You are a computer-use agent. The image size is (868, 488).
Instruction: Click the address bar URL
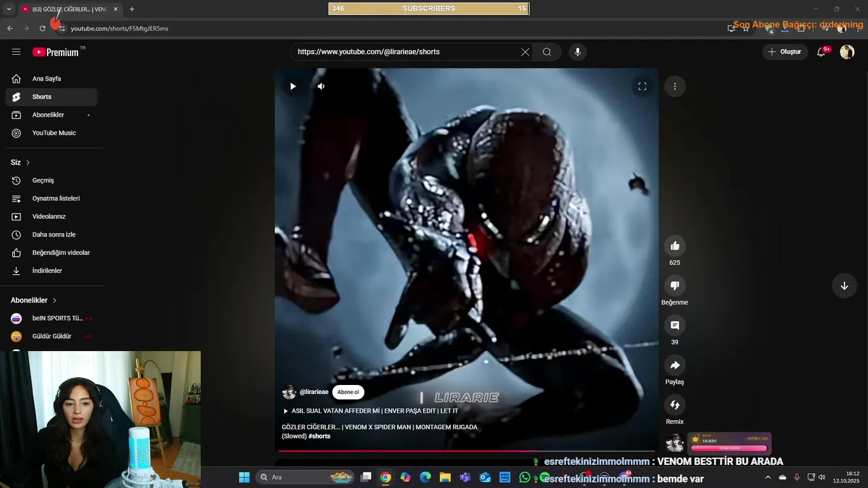pyautogui.click(x=119, y=28)
